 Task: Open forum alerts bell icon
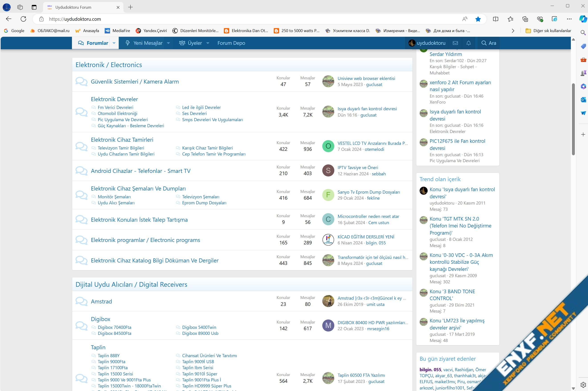(469, 43)
